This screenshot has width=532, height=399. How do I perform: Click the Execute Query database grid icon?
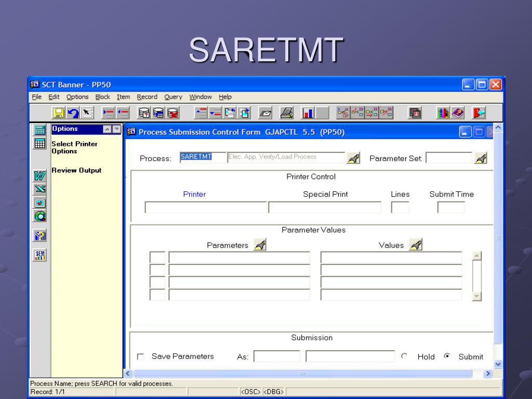tap(158, 113)
